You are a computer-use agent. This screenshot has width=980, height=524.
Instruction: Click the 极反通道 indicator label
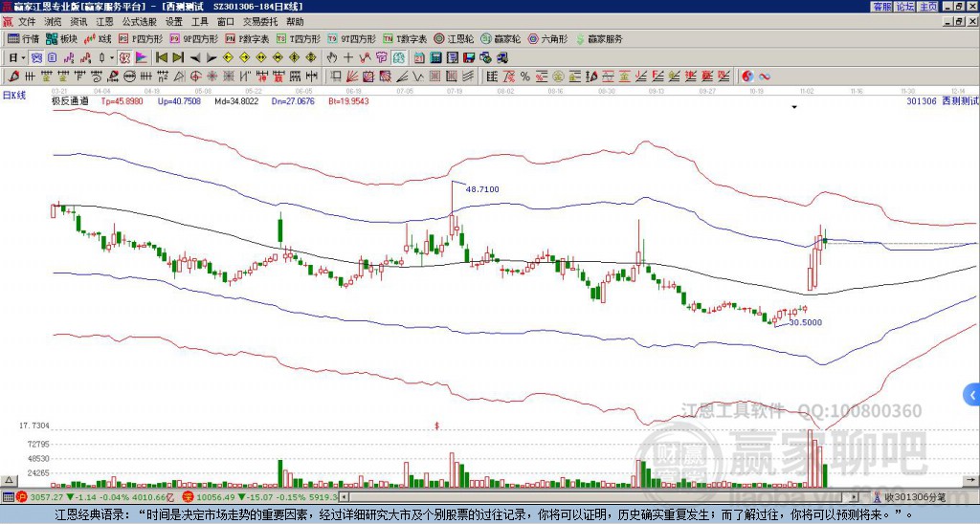(x=70, y=100)
